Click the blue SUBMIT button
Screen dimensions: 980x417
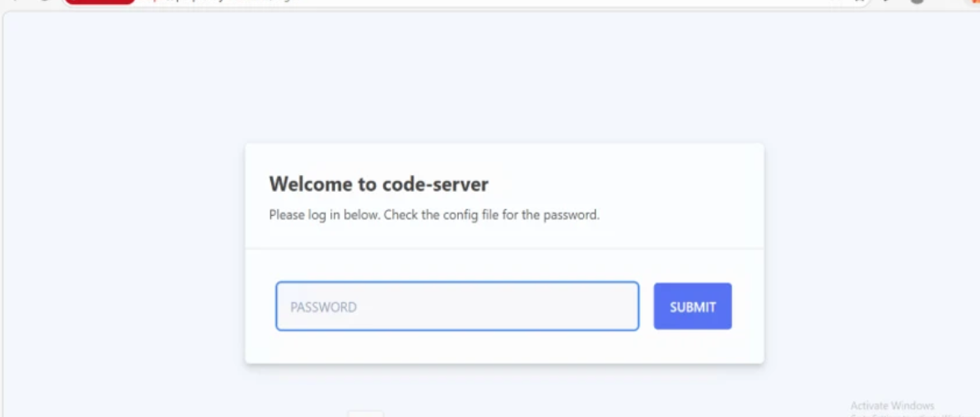pyautogui.click(x=692, y=306)
